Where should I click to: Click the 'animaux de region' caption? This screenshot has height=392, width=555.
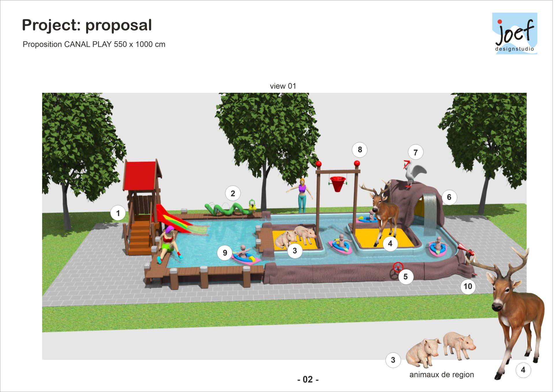[441, 375]
